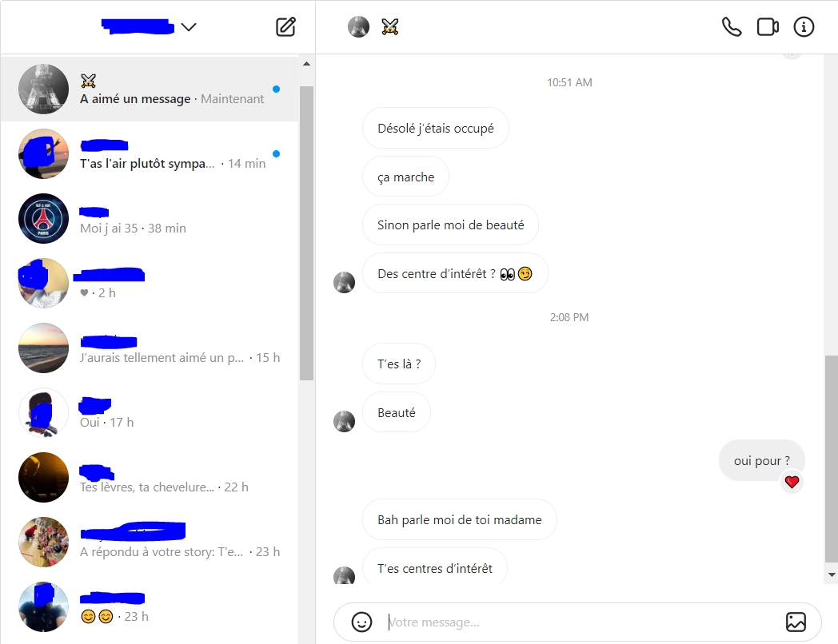Open the 'Moi j ai 35' conversation
The width and height of the screenshot is (838, 644).
150,218
